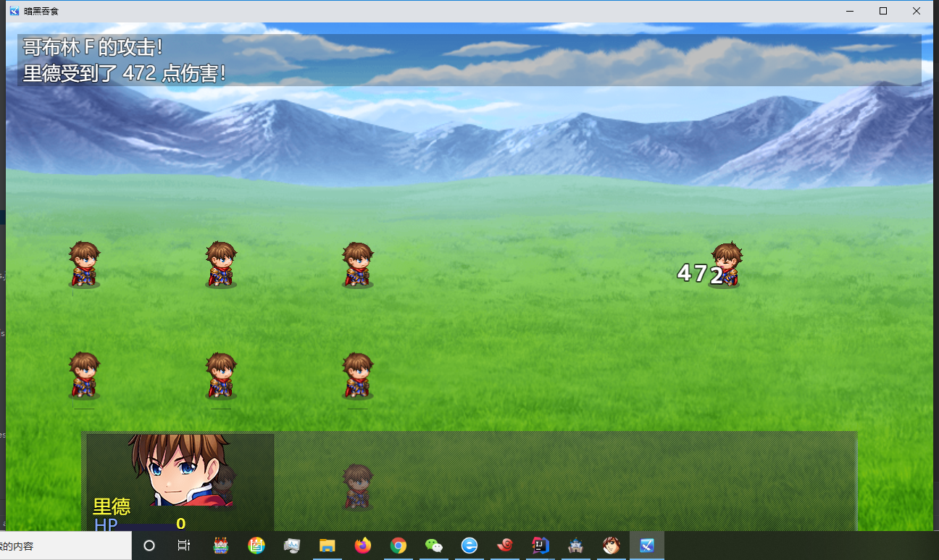Switch to Firefox in the taskbar
Image resolution: width=939 pixels, height=560 pixels.
pyautogui.click(x=363, y=546)
